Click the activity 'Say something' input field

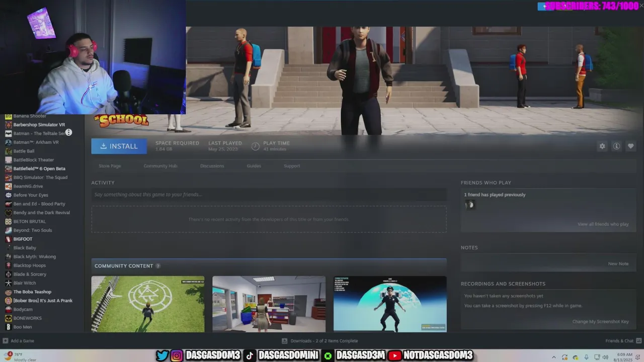tap(269, 195)
